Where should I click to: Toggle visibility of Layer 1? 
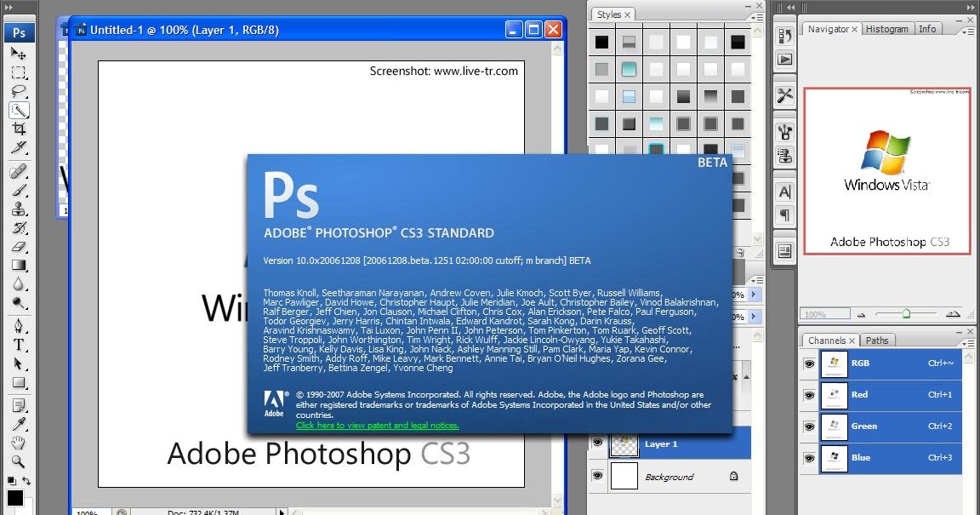coord(597,443)
